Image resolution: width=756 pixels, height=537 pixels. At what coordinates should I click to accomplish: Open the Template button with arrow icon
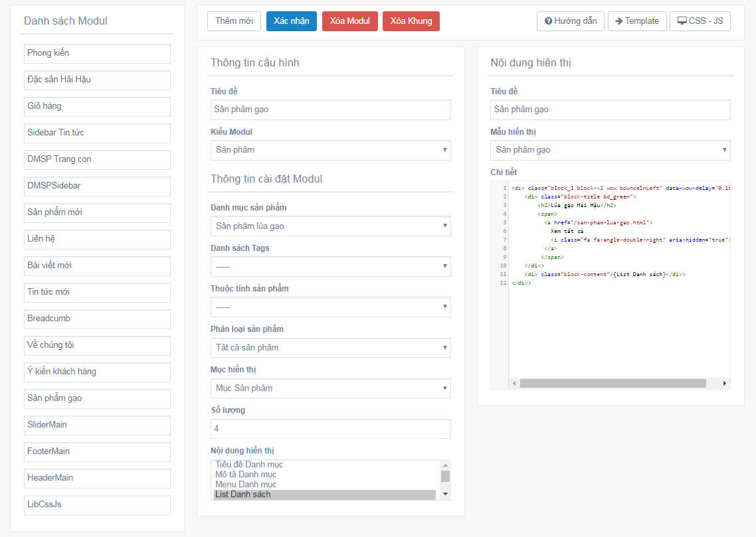point(636,21)
